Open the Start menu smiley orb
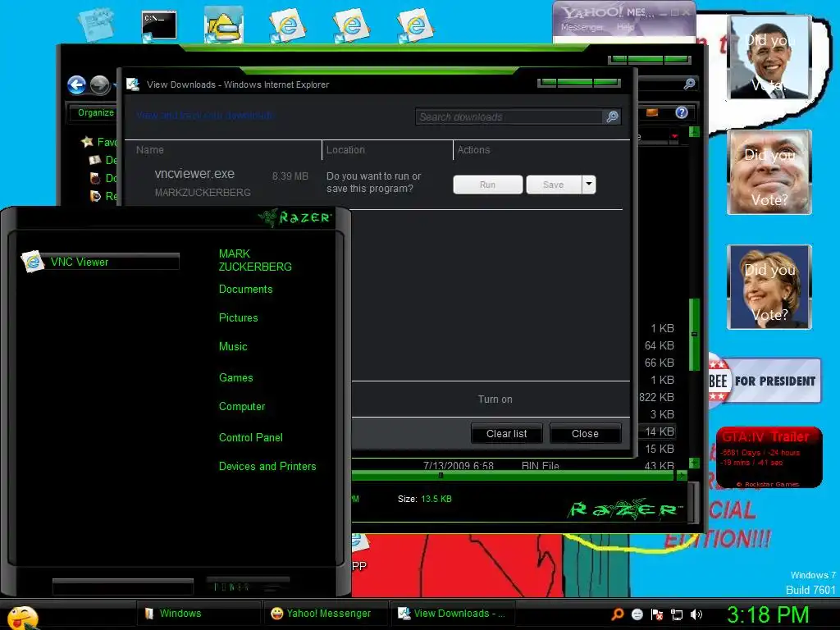Screen dimensions: 840x630 tap(22, 618)
